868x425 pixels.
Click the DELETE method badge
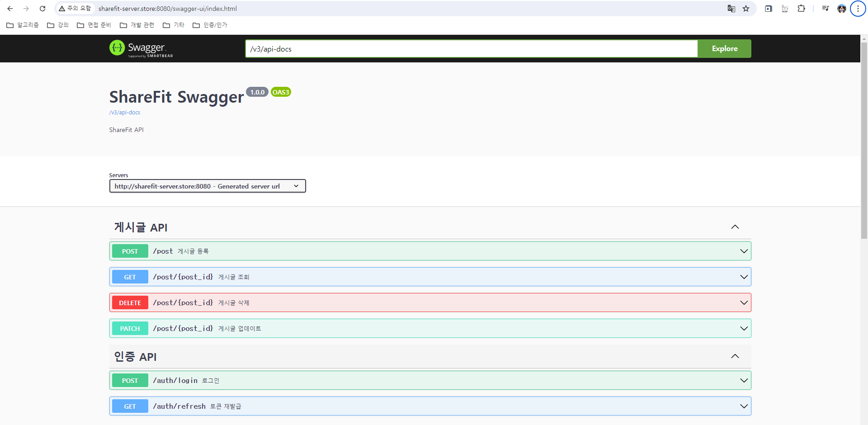point(130,303)
